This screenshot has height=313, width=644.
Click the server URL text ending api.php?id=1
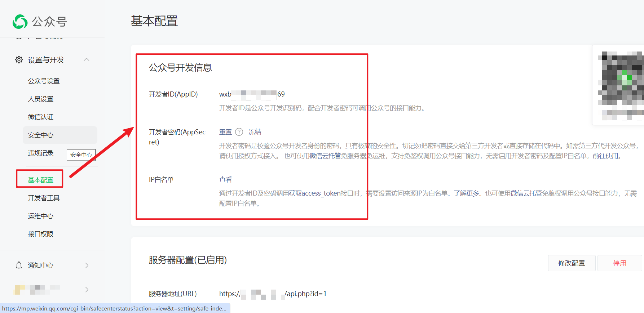coord(273,294)
